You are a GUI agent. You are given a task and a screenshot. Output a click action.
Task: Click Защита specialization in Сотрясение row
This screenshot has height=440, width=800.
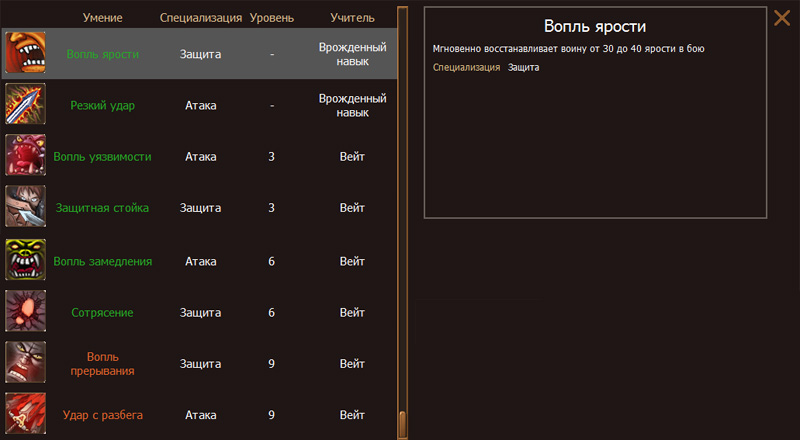(201, 312)
